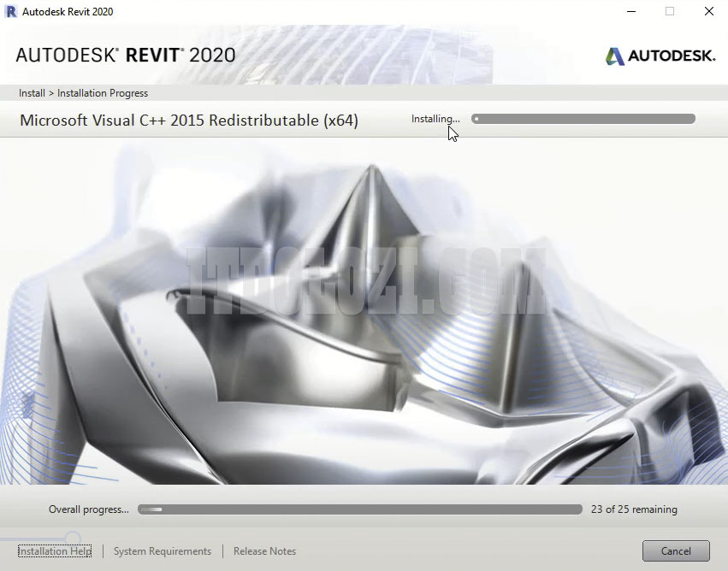Click the 'Autodesk Revit 2020' title bar text
Screen dimensions: 728x571
68,12
